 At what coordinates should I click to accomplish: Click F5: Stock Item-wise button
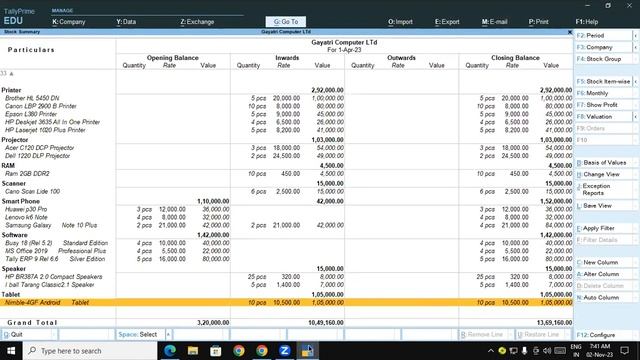(x=604, y=82)
